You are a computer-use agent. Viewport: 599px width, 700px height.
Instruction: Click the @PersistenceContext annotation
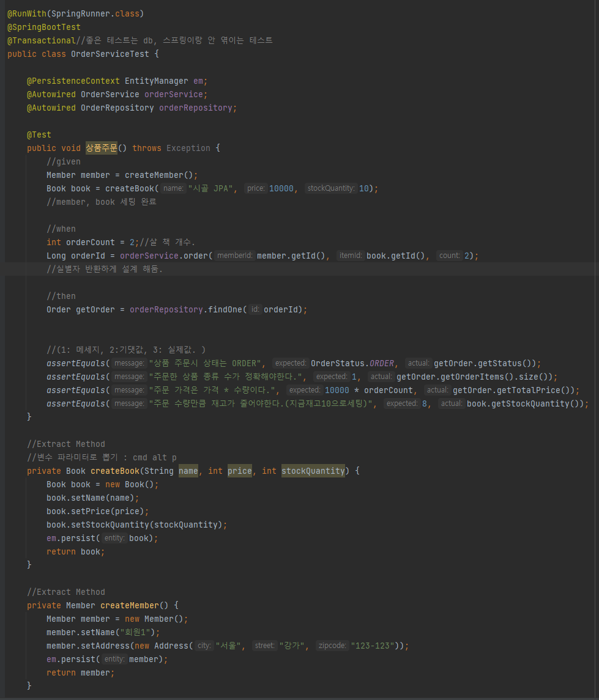[73, 81]
